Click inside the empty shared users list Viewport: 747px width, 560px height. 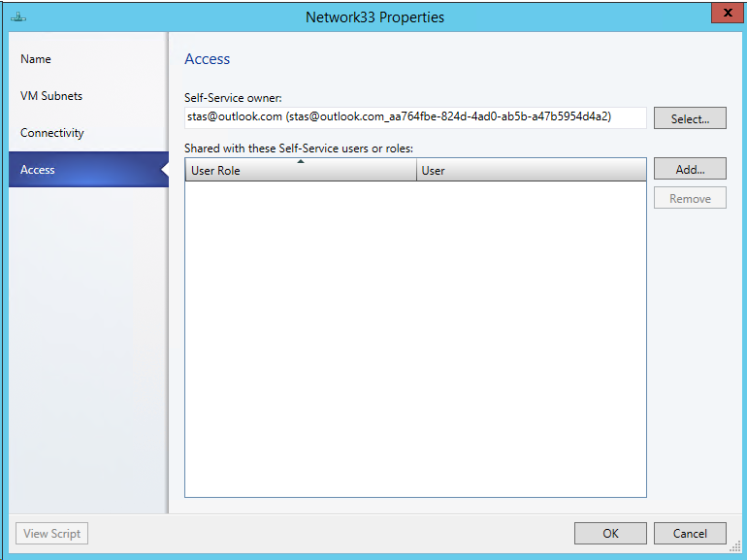tap(415, 340)
